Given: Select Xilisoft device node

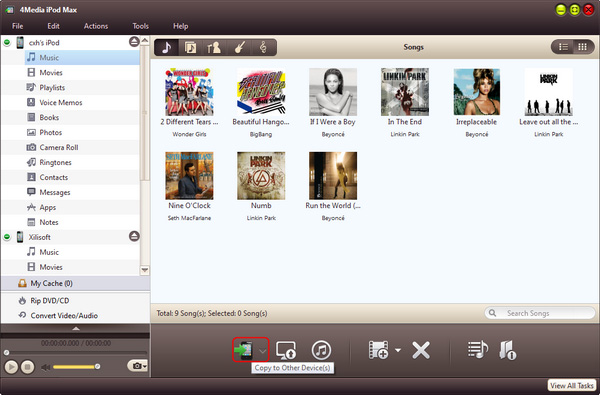Looking at the screenshot, I should pos(39,237).
